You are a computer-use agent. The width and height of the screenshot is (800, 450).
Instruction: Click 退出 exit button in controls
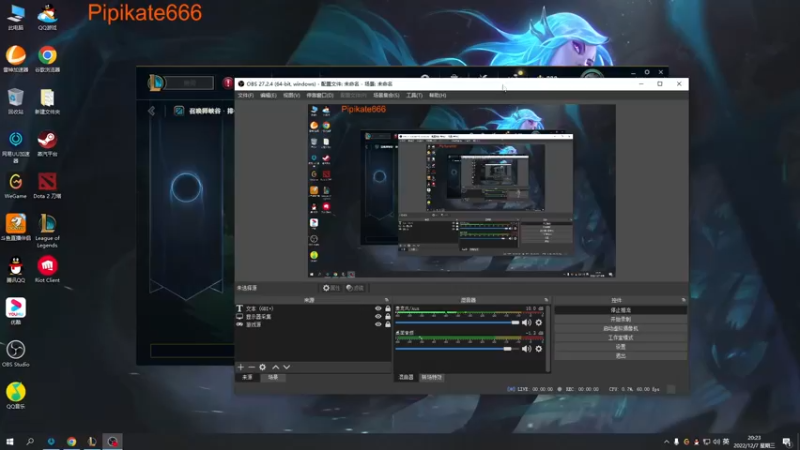pyautogui.click(x=620, y=356)
